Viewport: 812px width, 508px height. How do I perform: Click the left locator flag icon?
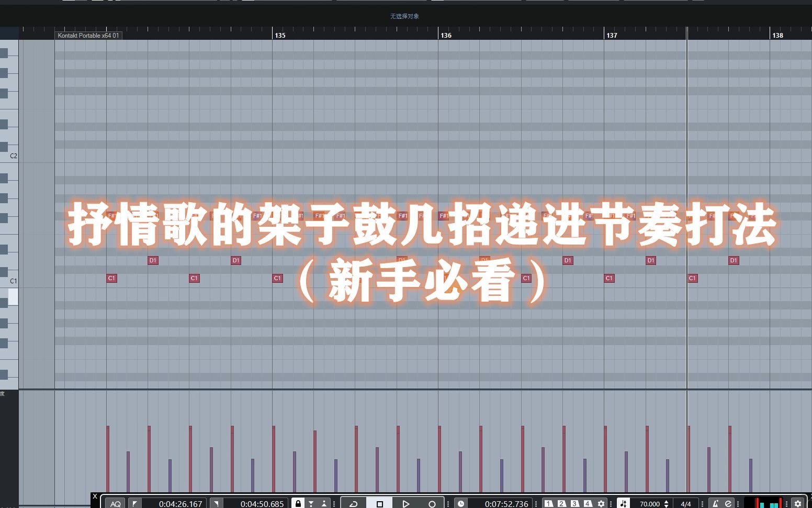point(135,504)
